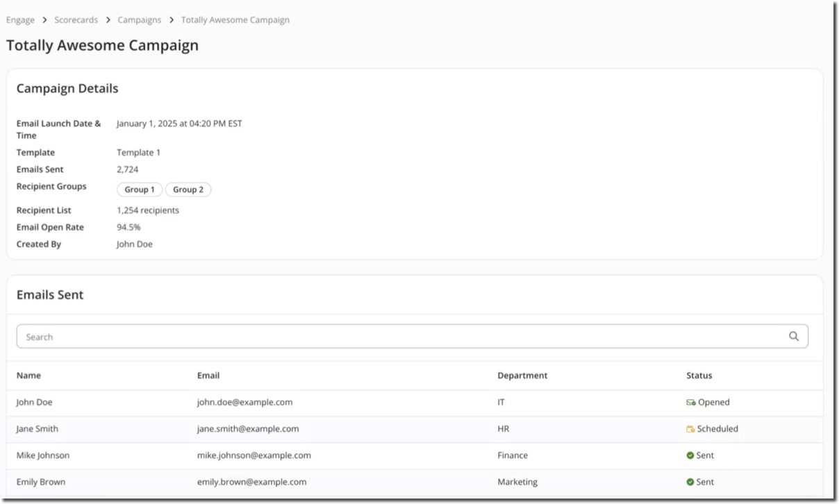Click the search magnifier icon
This screenshot has height=504, width=839.
point(794,337)
